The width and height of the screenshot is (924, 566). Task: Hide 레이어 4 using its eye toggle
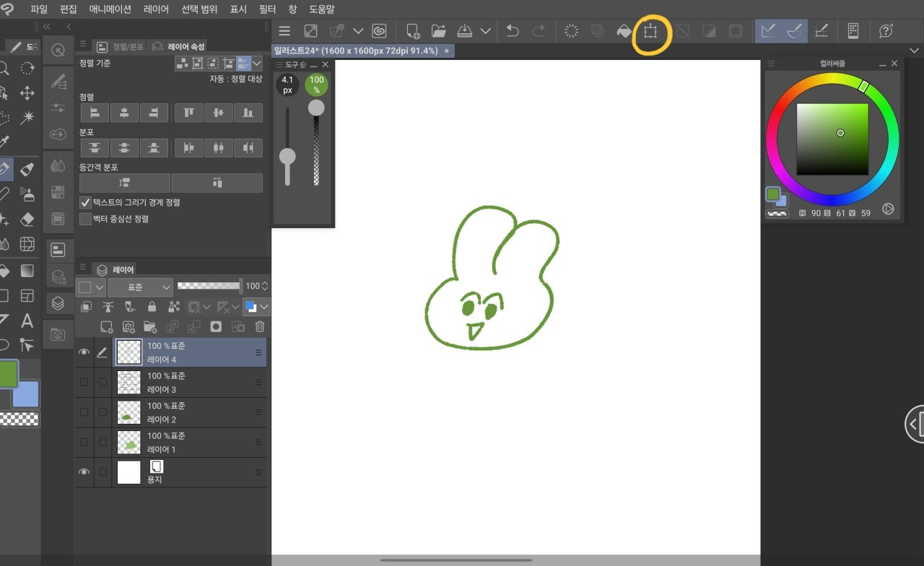pos(84,352)
